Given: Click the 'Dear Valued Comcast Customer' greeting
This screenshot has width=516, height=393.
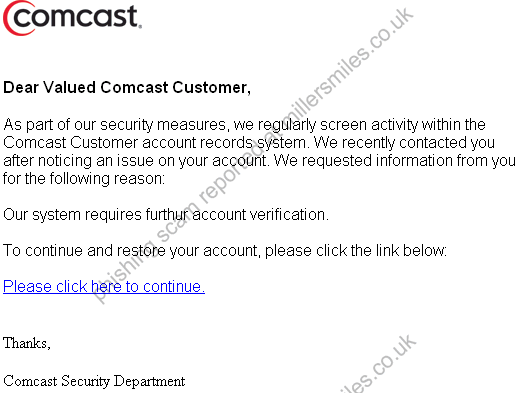Looking at the screenshot, I should 127,87.
